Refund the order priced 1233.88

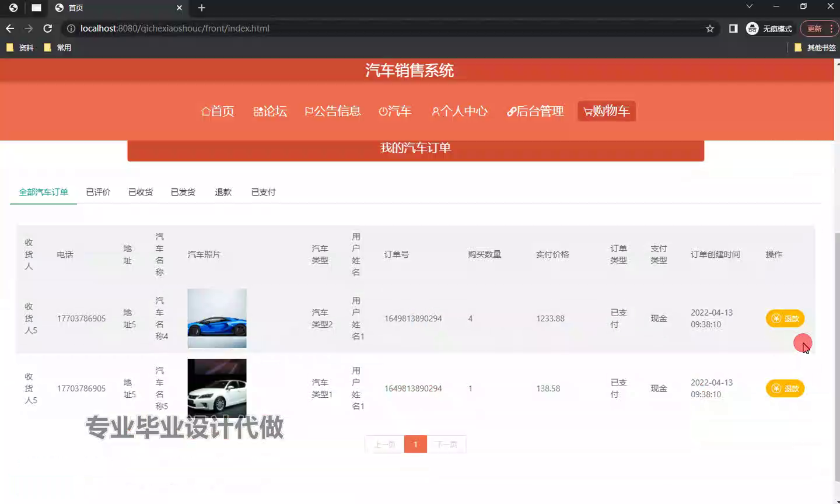pos(785,318)
